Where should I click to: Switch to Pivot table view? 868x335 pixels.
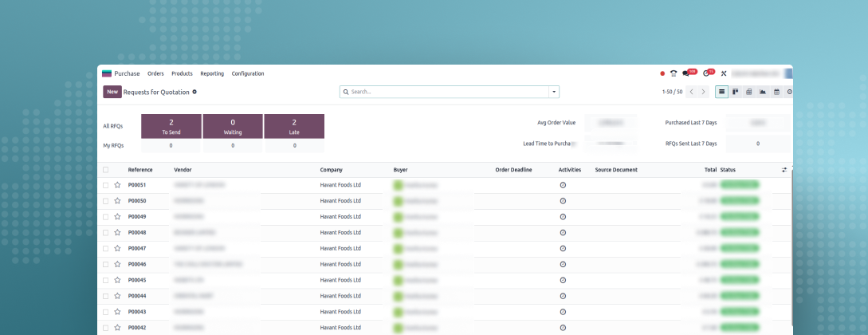pyautogui.click(x=748, y=92)
